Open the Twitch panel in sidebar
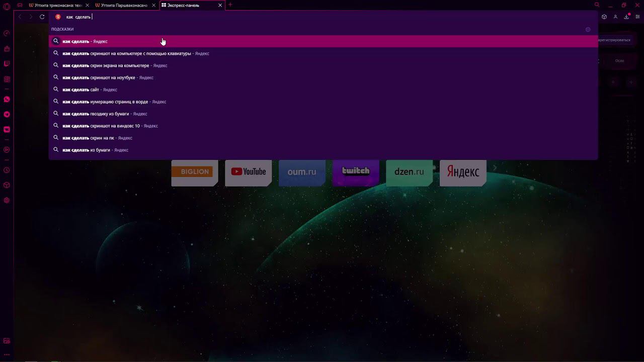The height and width of the screenshot is (362, 644). [x=7, y=64]
